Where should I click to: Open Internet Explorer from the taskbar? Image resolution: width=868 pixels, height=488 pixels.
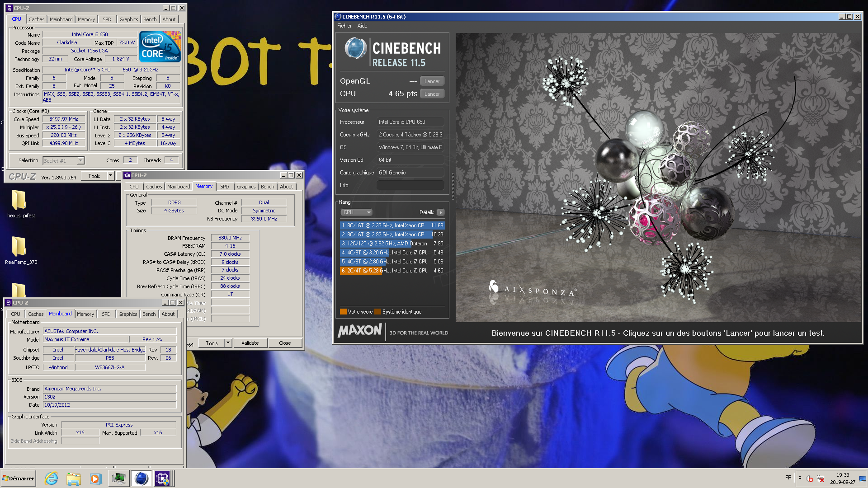click(51, 478)
